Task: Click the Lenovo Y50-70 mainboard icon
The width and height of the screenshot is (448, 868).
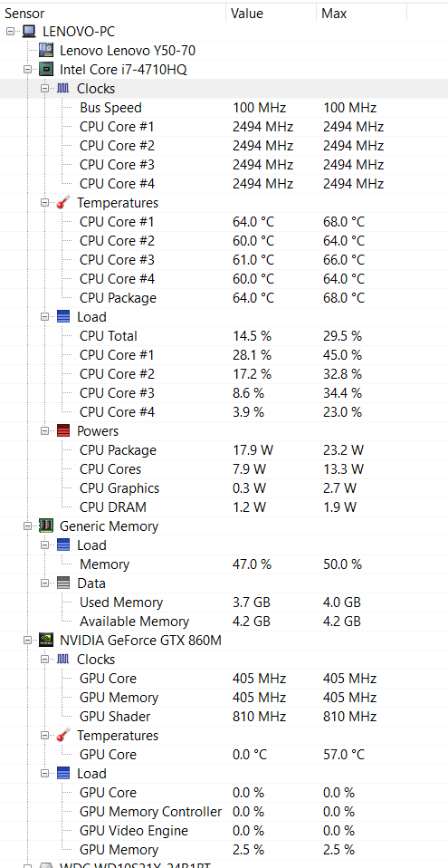Action: (x=46, y=51)
